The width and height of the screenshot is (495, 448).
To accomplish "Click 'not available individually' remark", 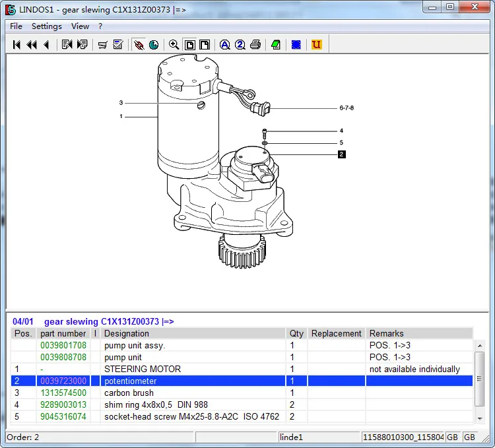I will click(414, 369).
